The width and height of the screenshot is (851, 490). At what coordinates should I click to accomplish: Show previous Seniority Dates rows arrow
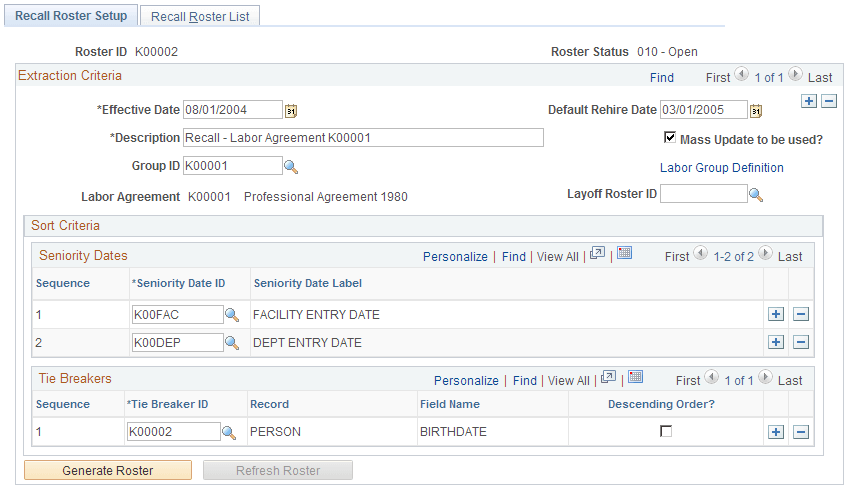[701, 253]
